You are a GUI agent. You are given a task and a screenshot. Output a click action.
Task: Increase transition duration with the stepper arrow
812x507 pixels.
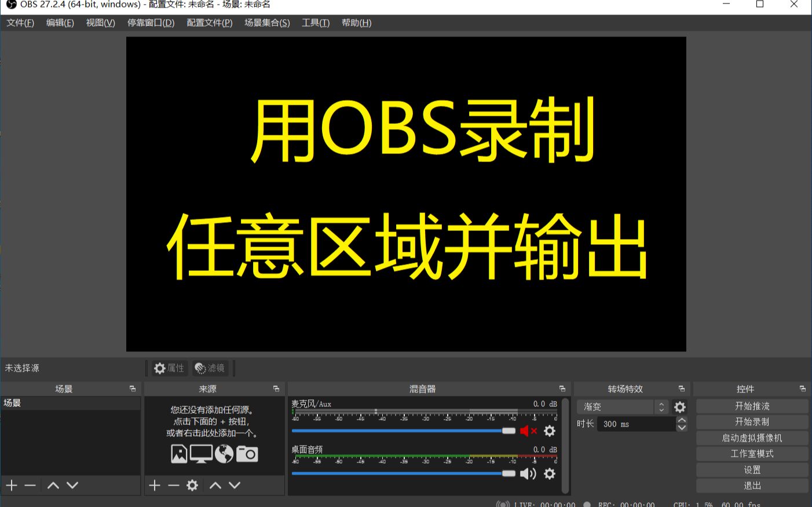coord(682,421)
